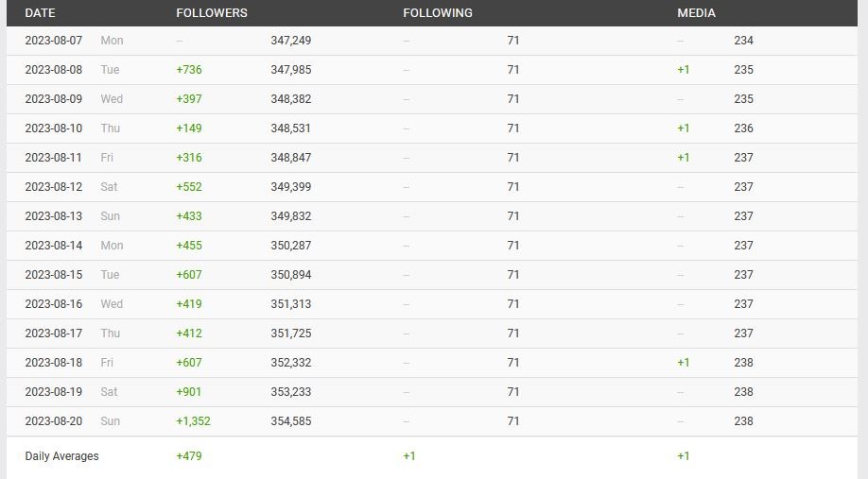The width and height of the screenshot is (868, 479).
Task: Click the Daily Averages label
Action: tap(61, 456)
